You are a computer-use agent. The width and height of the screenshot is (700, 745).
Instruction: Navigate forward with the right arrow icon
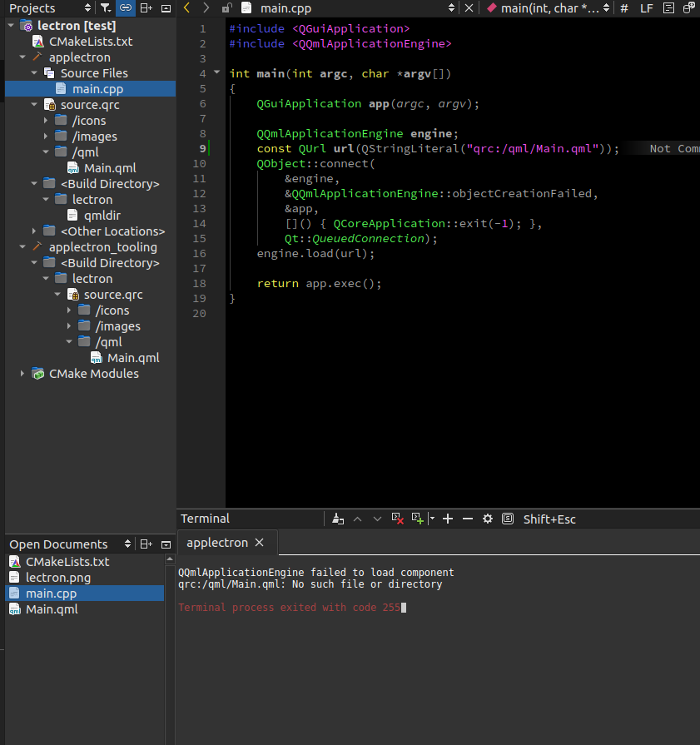coord(205,7)
